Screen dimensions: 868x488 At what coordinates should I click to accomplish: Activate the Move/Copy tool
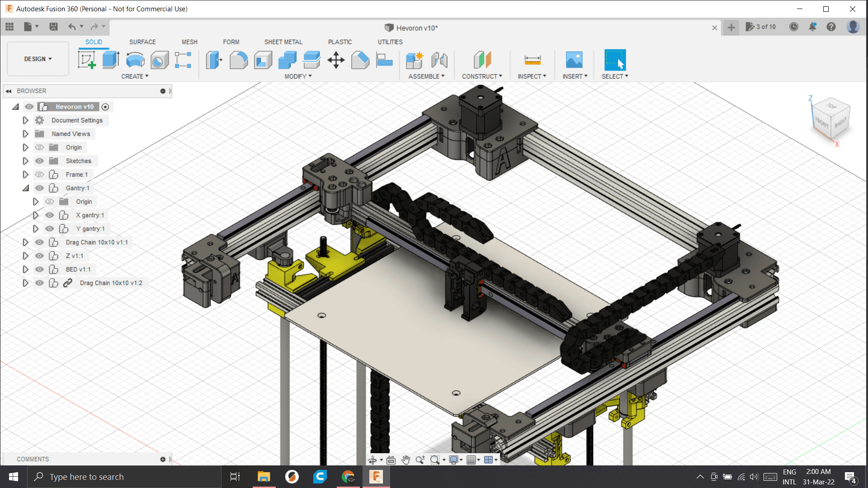click(336, 60)
